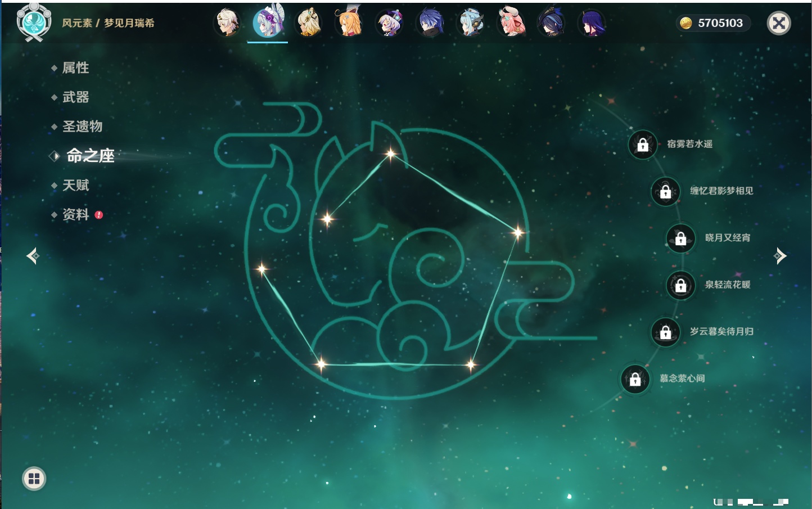This screenshot has width=812, height=509.
Task: Open the 天赋 talents page
Action: click(75, 185)
